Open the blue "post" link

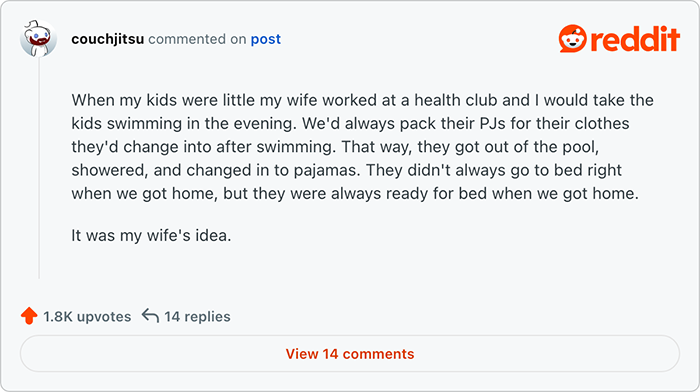tap(266, 39)
